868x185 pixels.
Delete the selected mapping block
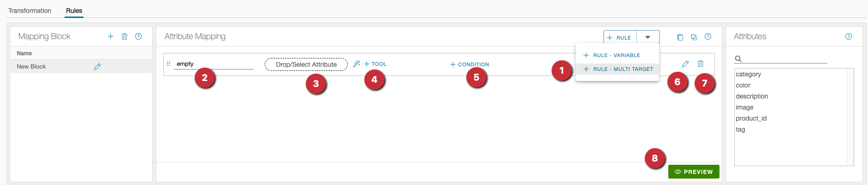(125, 36)
